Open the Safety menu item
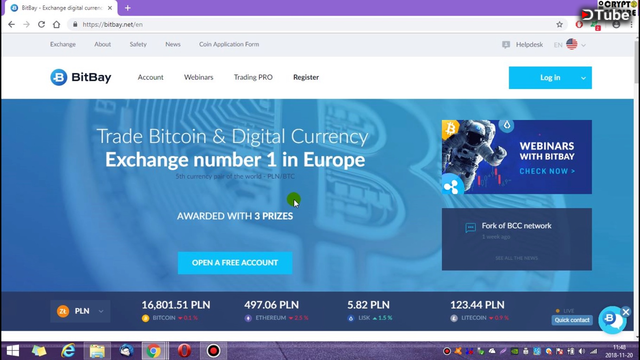Screen dimensions: 640x360 pyautogui.click(x=138, y=44)
